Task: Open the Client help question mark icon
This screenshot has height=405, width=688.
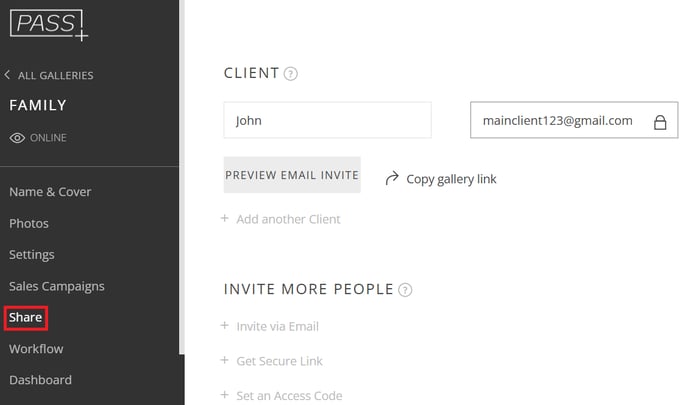Action: [x=290, y=73]
